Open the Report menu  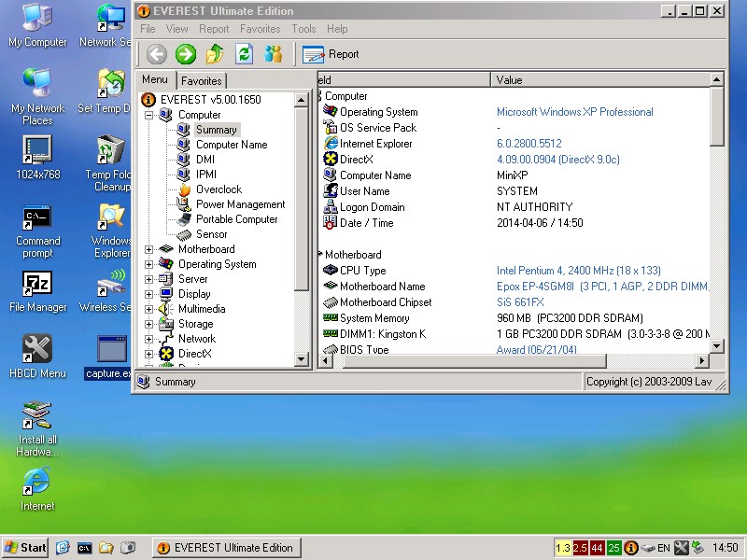pos(214,29)
